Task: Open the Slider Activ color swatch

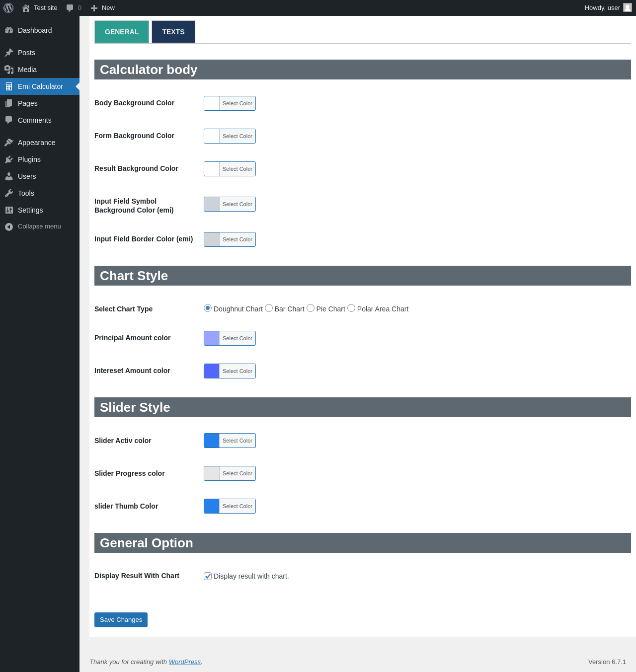Action: pos(212,441)
